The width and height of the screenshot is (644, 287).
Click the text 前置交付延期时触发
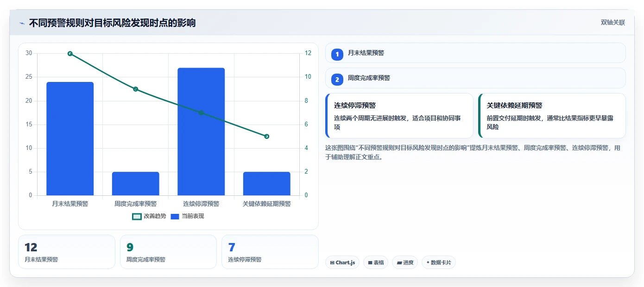[513, 118]
